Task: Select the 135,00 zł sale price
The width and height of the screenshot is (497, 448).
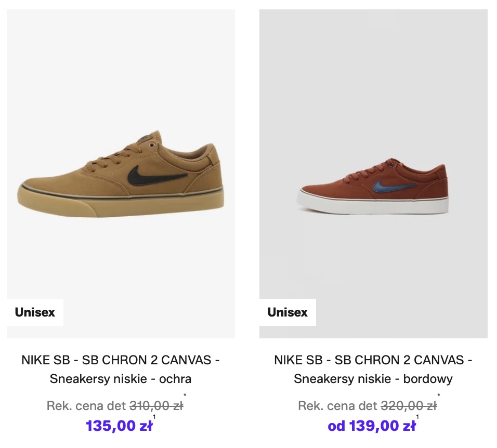Action: [119, 426]
